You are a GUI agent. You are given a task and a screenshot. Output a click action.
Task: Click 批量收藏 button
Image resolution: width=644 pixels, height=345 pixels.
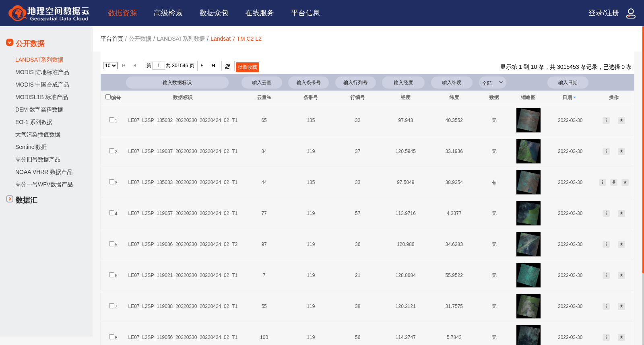point(247,67)
